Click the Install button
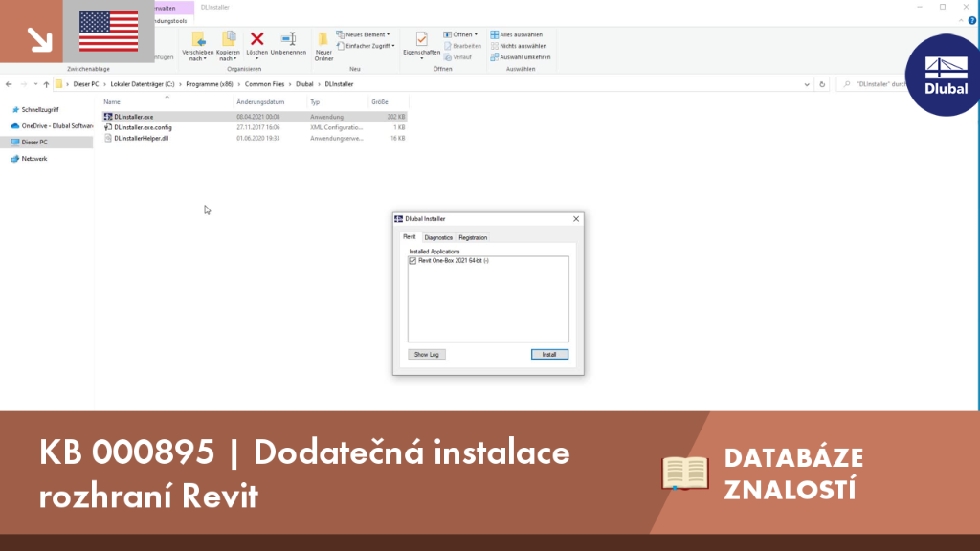 pyautogui.click(x=549, y=355)
